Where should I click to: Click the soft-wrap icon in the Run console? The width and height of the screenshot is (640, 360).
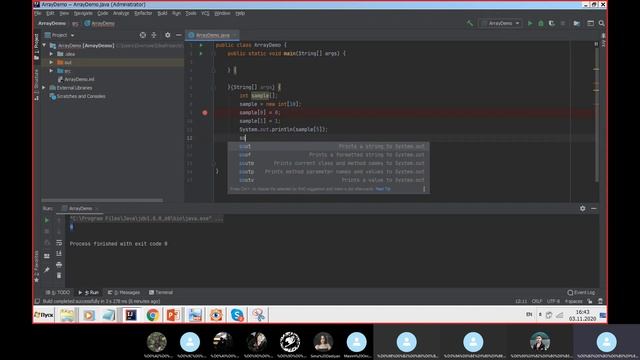pyautogui.click(x=59, y=242)
